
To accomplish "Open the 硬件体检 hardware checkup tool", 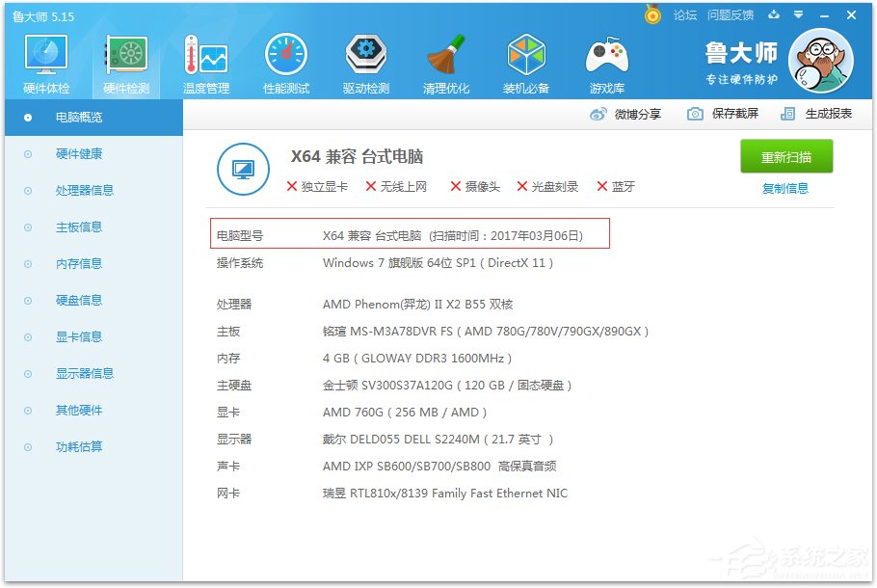I will pos(44,58).
